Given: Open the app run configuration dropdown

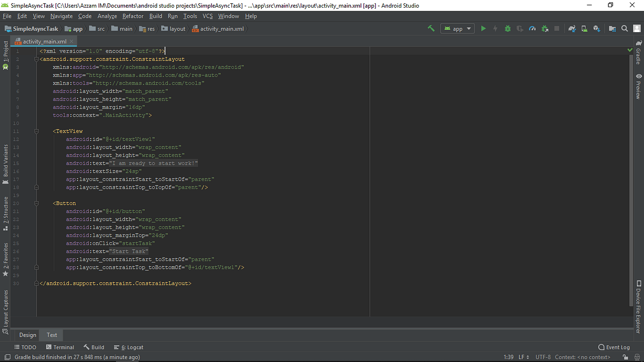Looking at the screenshot, I should point(457,28).
